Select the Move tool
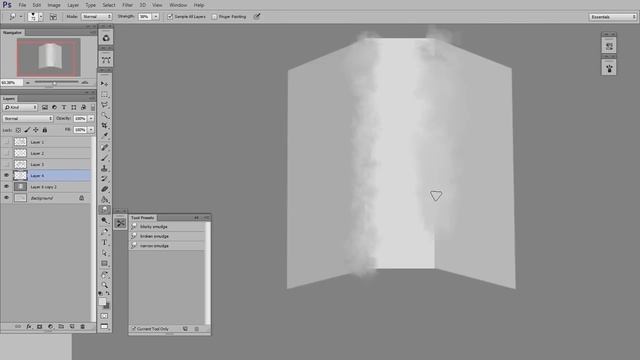This screenshot has height=360, width=640. tap(104, 84)
